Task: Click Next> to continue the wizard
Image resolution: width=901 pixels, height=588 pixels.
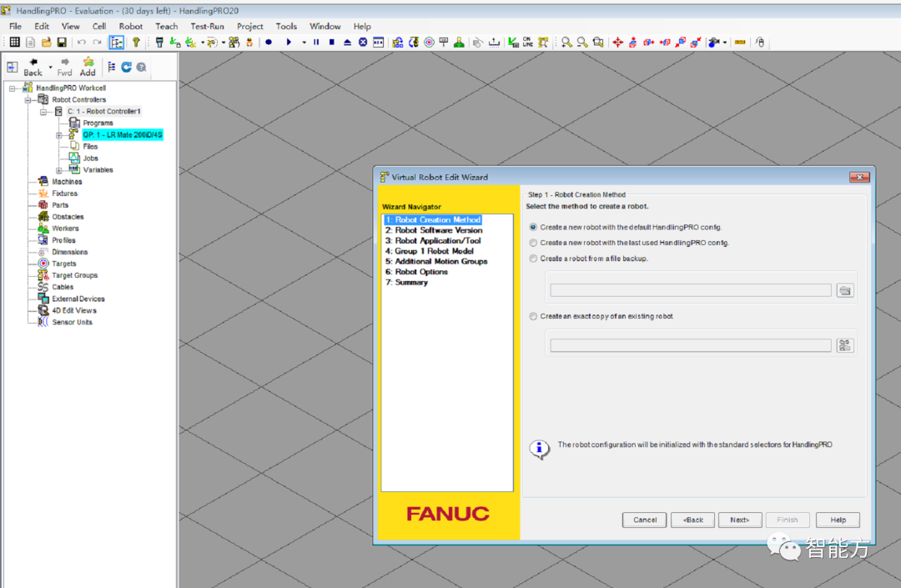Action: (740, 520)
